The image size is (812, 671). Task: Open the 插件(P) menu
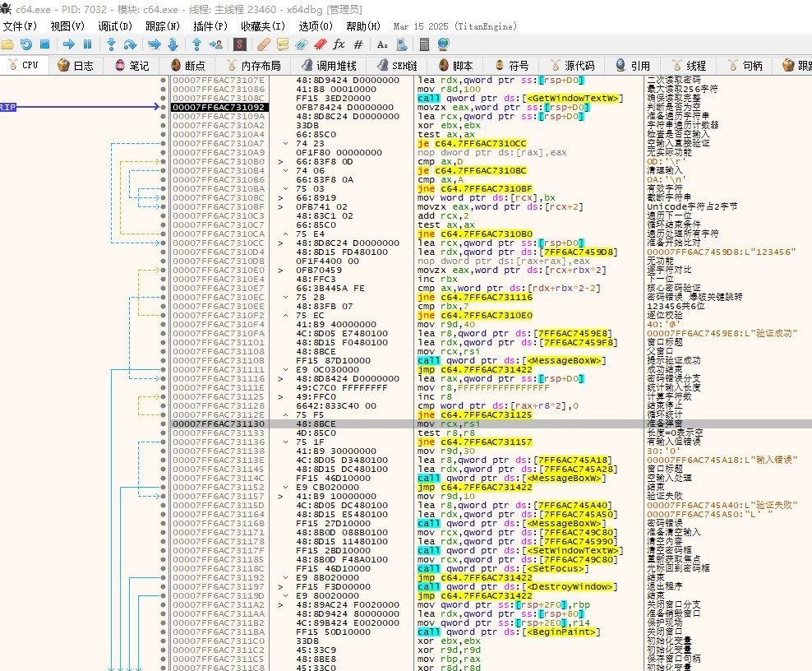[210, 26]
